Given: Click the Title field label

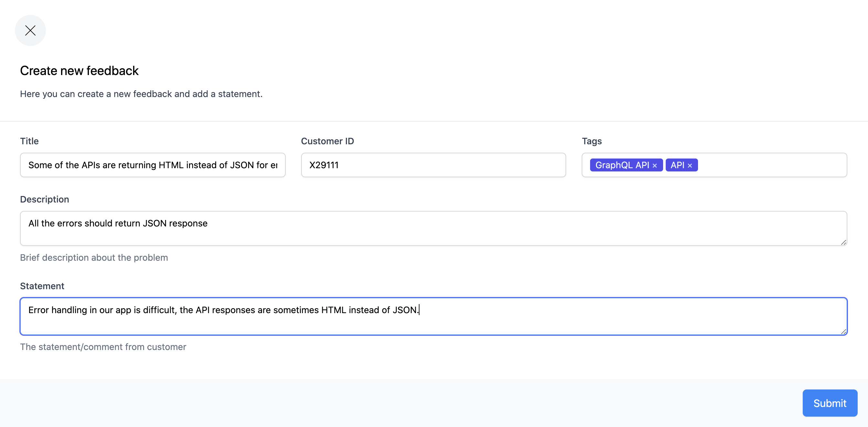Looking at the screenshot, I should pyautogui.click(x=29, y=141).
